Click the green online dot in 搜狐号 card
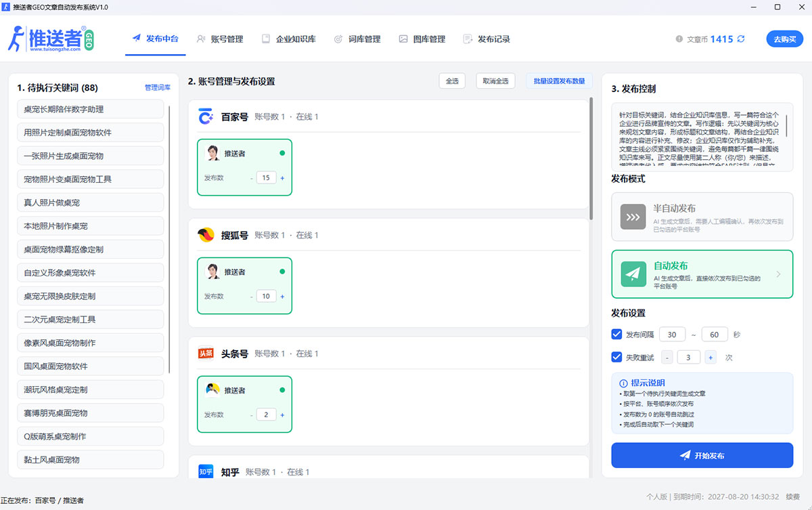This screenshot has width=812, height=510. (x=282, y=272)
